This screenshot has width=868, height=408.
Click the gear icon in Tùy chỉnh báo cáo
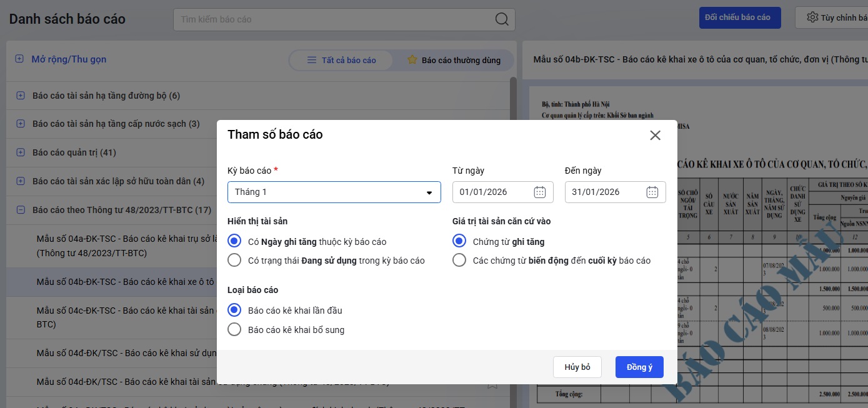pyautogui.click(x=812, y=17)
